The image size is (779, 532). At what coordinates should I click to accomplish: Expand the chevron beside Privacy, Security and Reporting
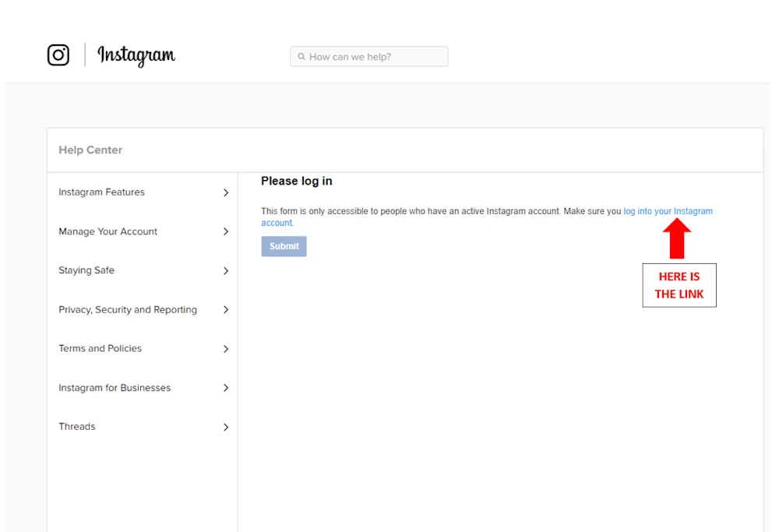coord(226,309)
